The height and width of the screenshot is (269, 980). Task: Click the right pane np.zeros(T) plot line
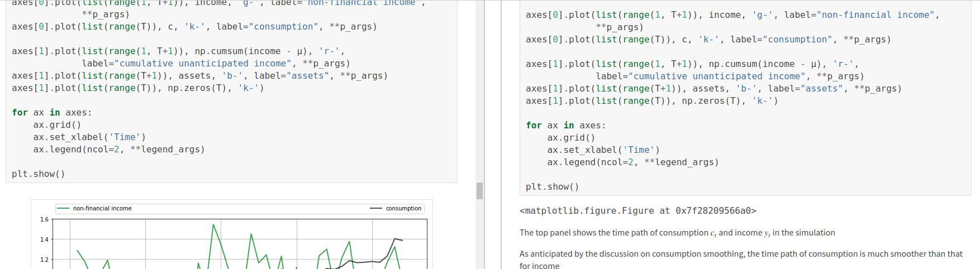(x=652, y=101)
